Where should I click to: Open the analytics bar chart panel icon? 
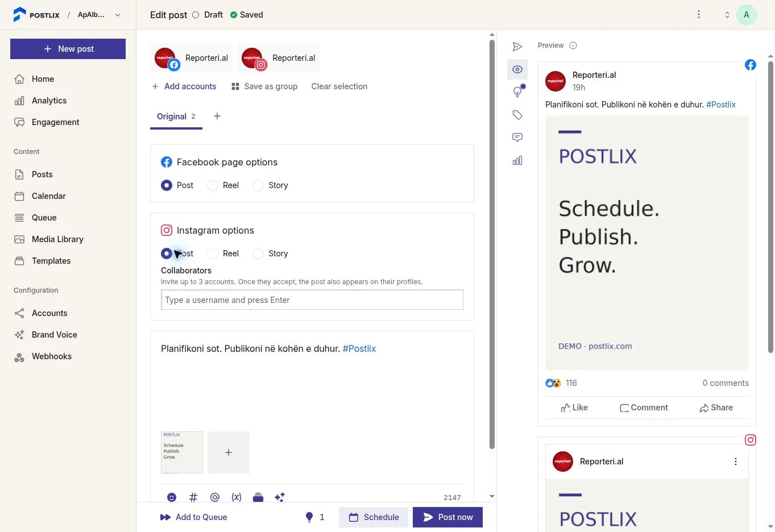[517, 160]
